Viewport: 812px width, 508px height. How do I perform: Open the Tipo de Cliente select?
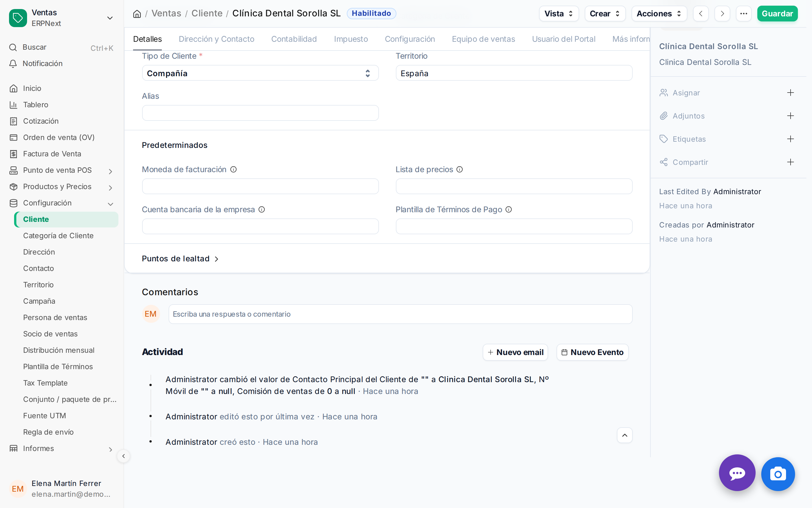pos(261,73)
